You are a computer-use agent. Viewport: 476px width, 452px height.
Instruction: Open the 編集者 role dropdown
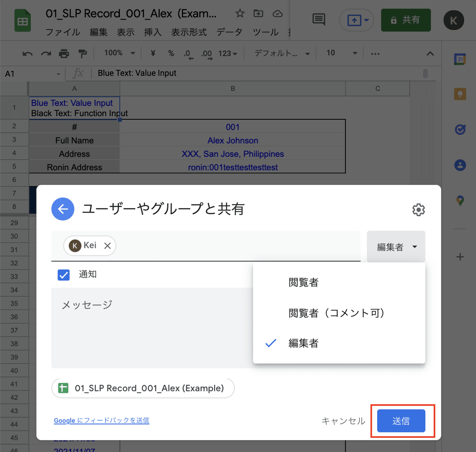pyautogui.click(x=396, y=247)
